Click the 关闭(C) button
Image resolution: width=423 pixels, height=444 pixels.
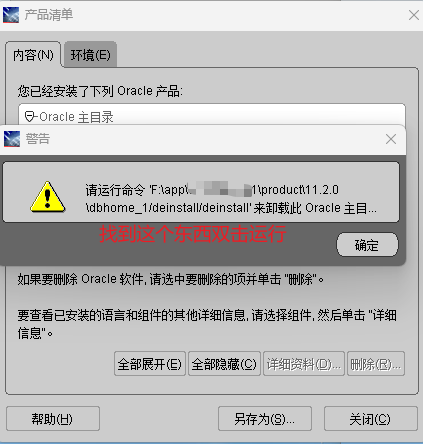pyautogui.click(x=370, y=419)
